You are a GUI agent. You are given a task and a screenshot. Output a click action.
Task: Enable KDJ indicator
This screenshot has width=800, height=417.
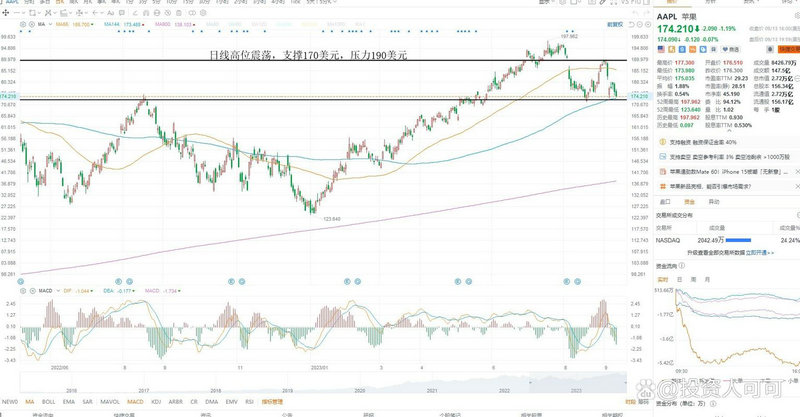click(x=156, y=402)
